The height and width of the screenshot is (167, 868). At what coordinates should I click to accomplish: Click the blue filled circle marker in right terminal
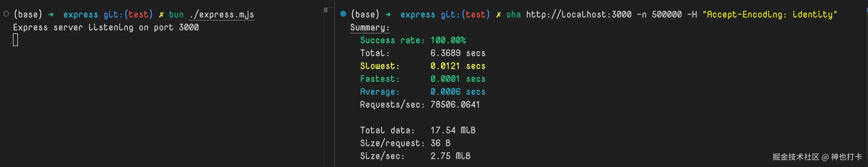tap(343, 14)
